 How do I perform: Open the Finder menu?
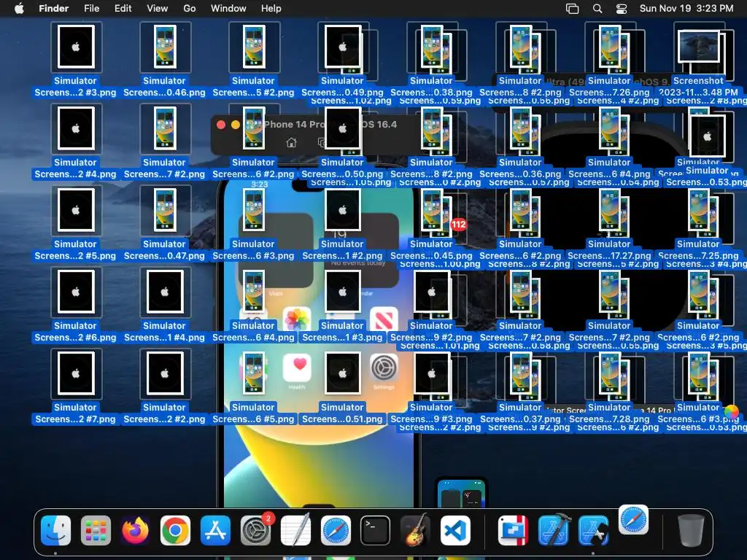53,8
